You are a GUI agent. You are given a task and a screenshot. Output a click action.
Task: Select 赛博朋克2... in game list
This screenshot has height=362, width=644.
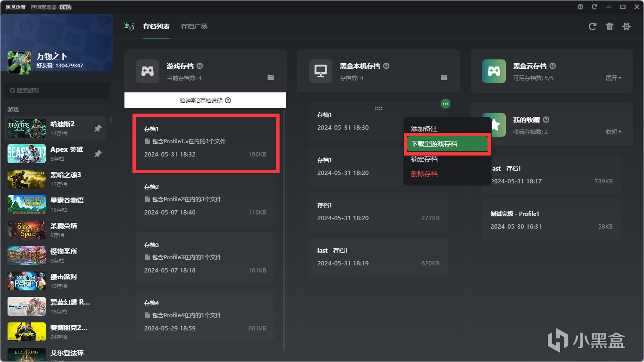click(x=55, y=332)
